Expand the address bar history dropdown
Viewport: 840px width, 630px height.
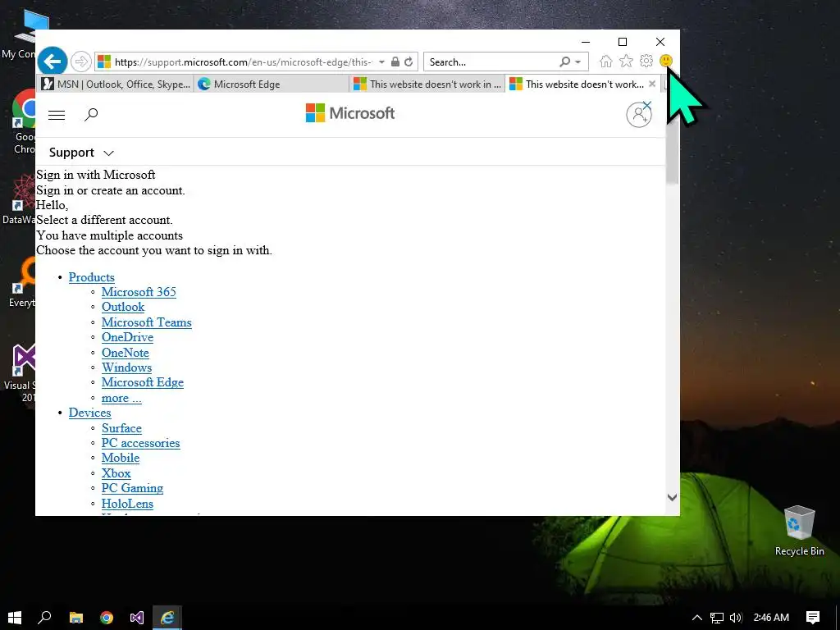[381, 62]
